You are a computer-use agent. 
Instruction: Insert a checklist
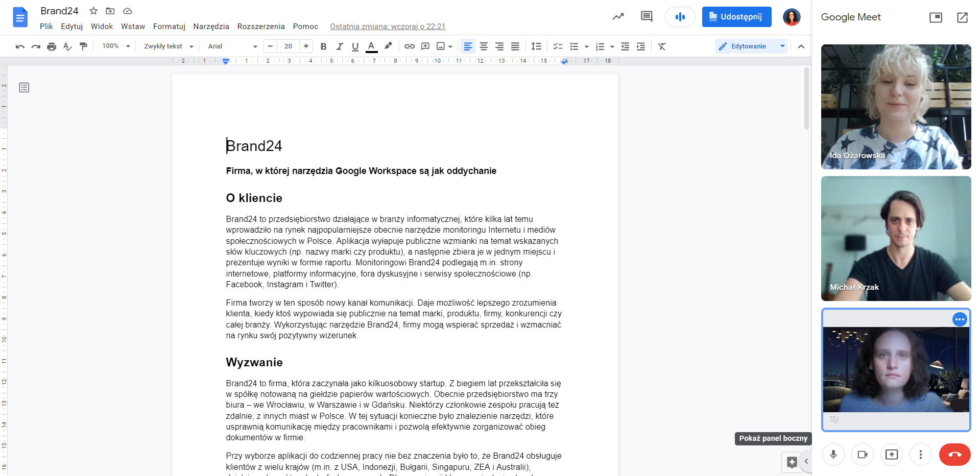(x=558, y=46)
